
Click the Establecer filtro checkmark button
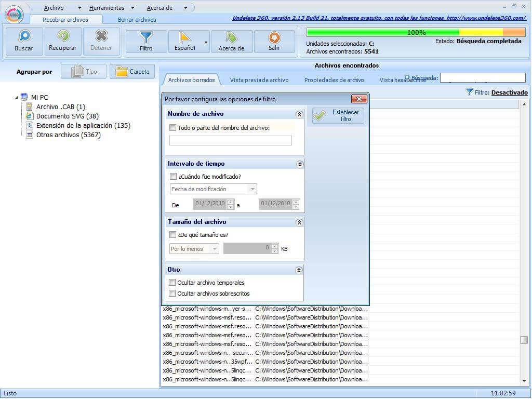[338, 115]
